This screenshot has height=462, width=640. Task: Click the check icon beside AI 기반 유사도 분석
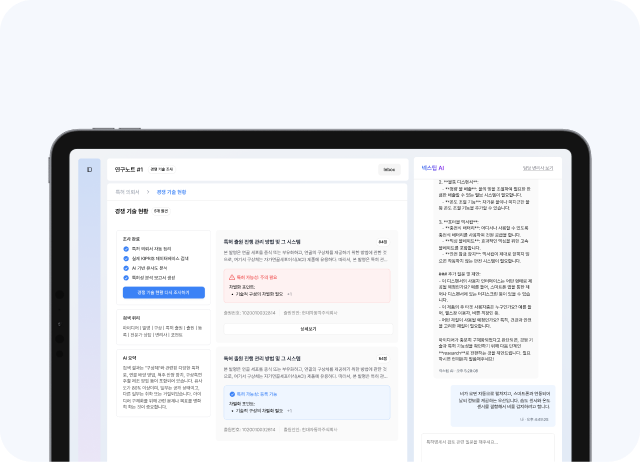click(x=126, y=268)
